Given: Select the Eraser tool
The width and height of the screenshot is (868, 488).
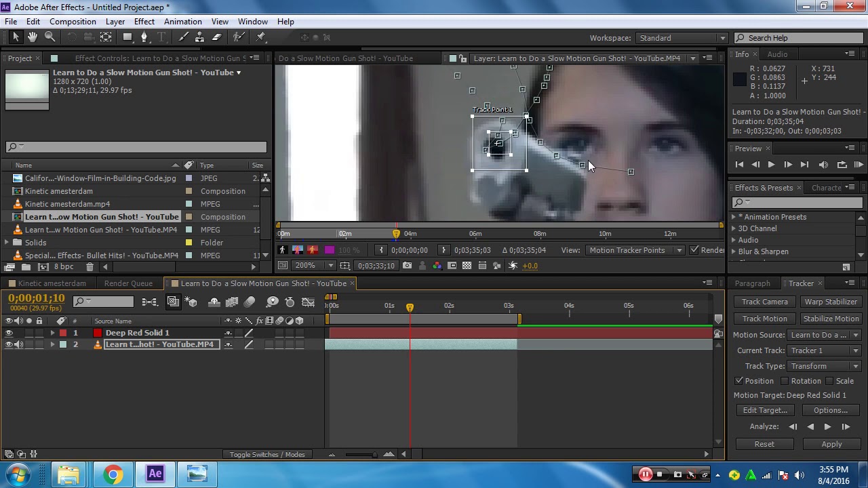Looking at the screenshot, I should pos(217,38).
